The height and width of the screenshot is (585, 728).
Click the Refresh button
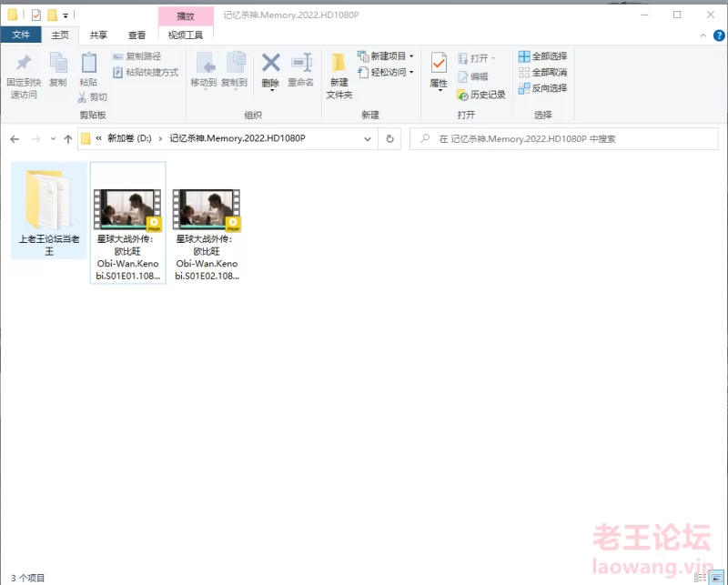click(390, 139)
